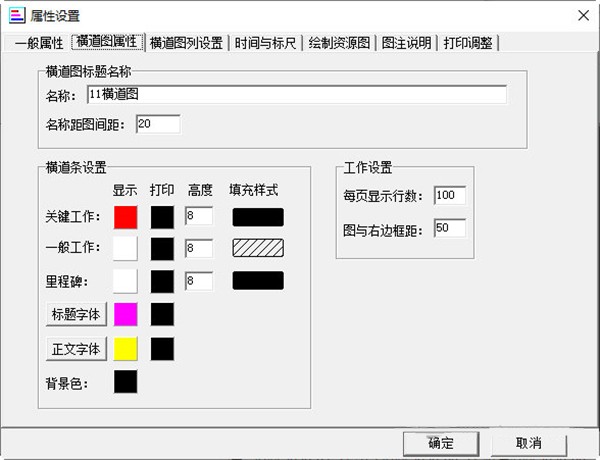Click the 名称 text field with 11横道图
This screenshot has width=600, height=460.
(297, 94)
